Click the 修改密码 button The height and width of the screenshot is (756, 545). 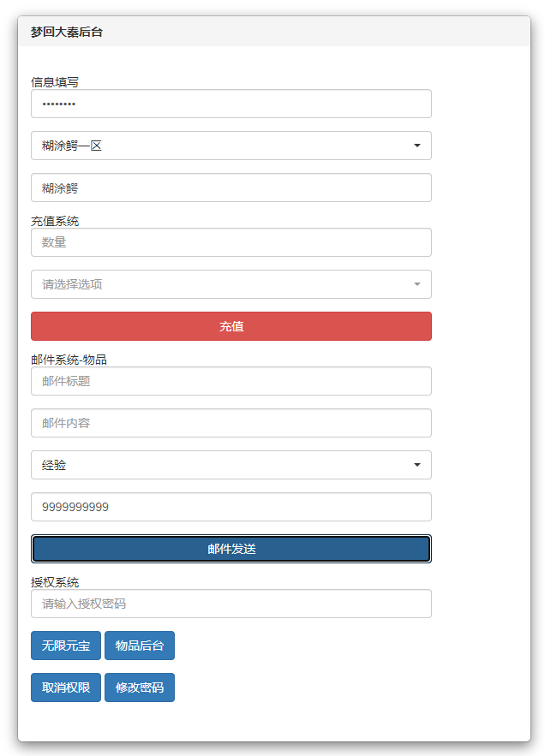[140, 688]
